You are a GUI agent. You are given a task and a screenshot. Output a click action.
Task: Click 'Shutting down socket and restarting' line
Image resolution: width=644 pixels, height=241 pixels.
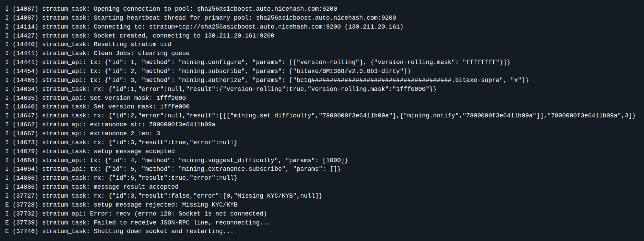click(x=120, y=231)
